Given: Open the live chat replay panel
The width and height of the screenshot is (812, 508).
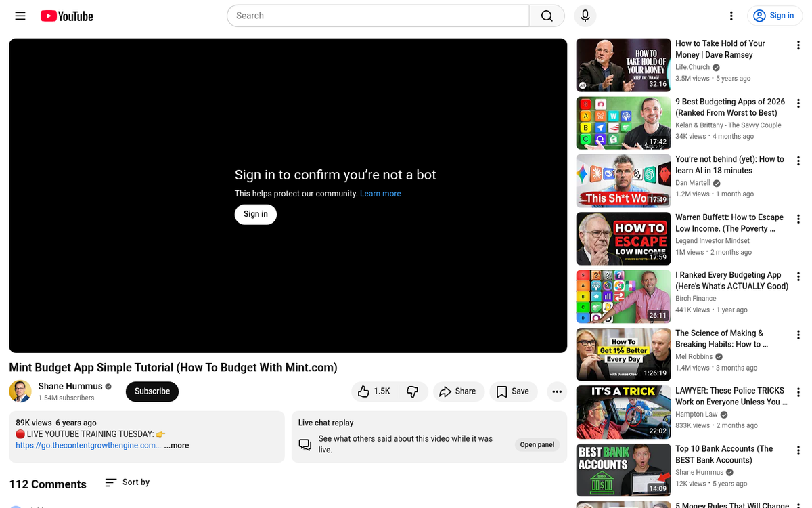Looking at the screenshot, I should (537, 444).
